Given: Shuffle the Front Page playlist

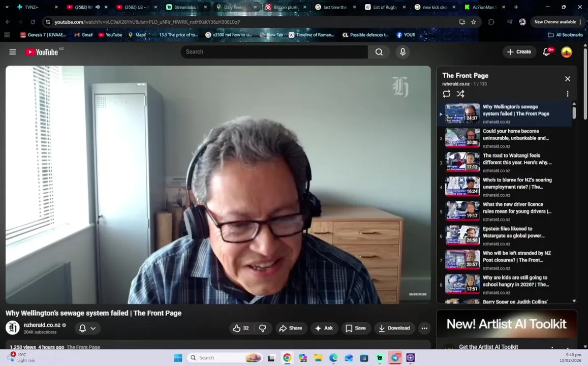Looking at the screenshot, I should [460, 94].
